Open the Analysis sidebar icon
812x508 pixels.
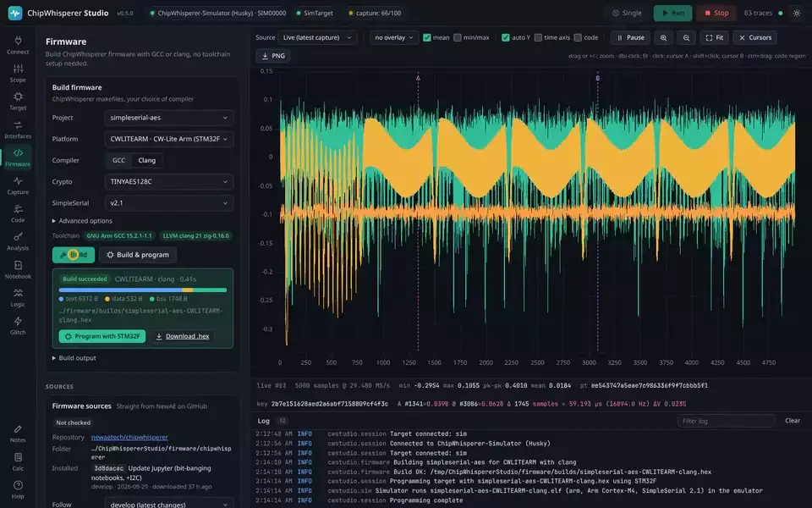[x=18, y=241]
